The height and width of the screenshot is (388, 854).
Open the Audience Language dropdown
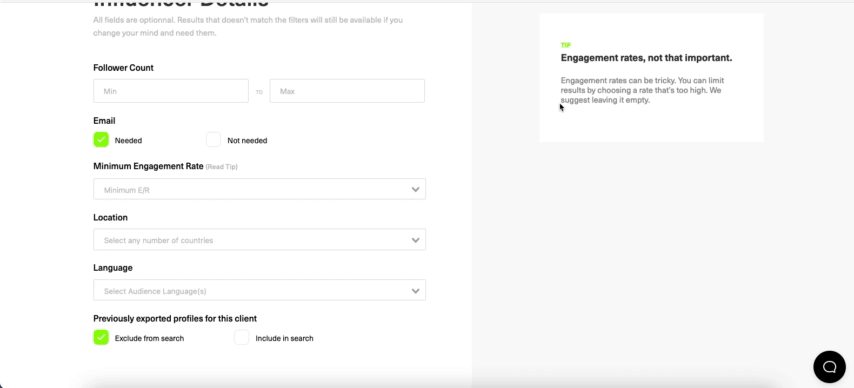[259, 290]
